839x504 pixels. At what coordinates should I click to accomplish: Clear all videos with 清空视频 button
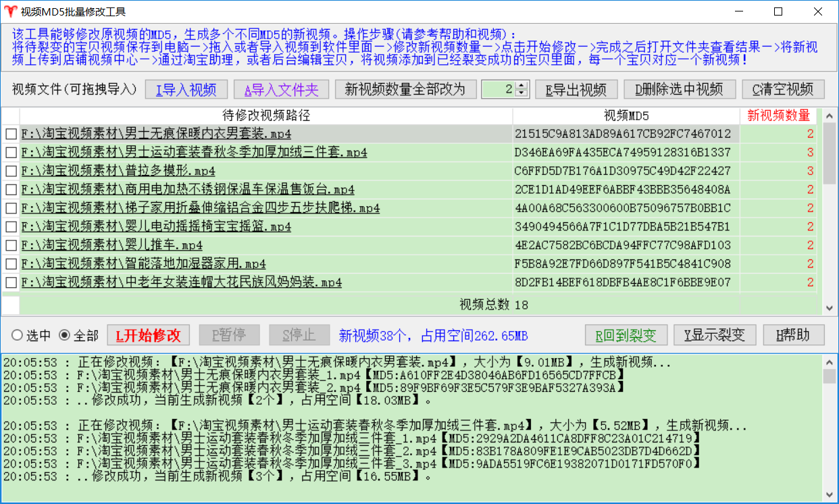tap(783, 89)
